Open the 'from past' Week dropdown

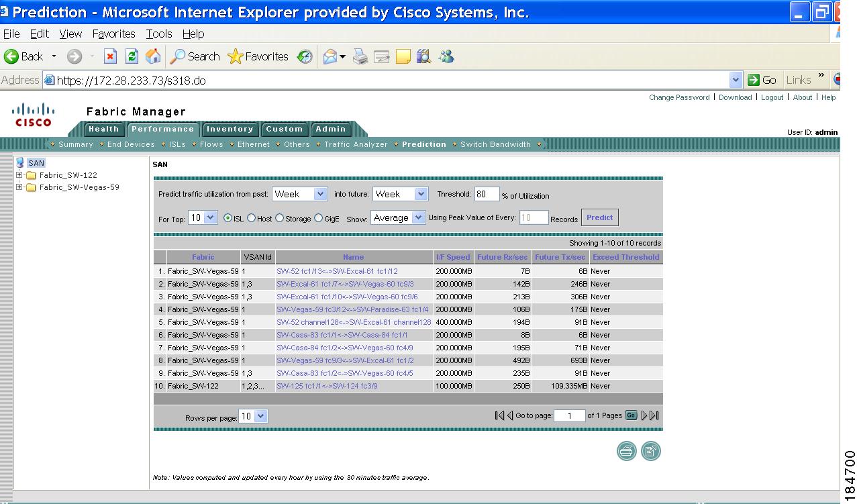[x=299, y=194]
